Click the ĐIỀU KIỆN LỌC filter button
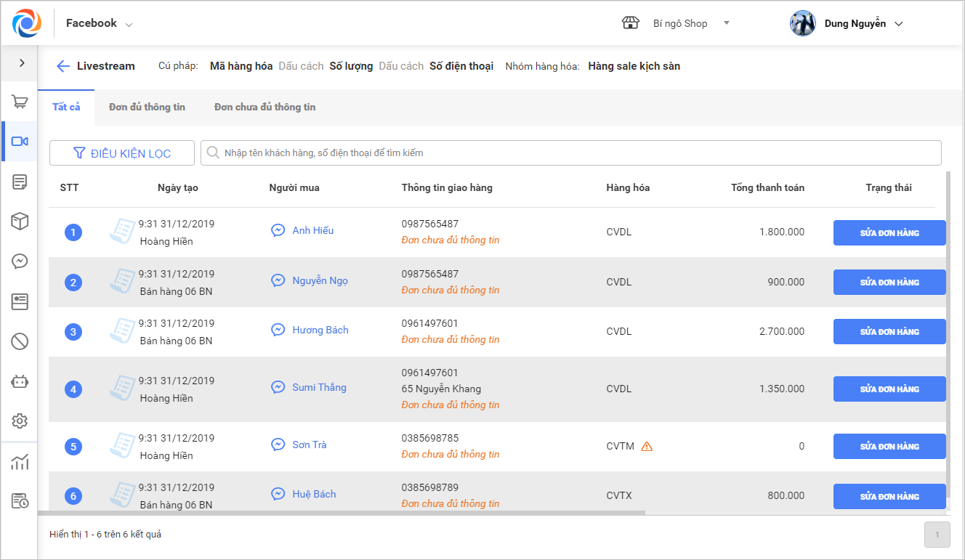Image resolution: width=965 pixels, height=560 pixels. [122, 153]
